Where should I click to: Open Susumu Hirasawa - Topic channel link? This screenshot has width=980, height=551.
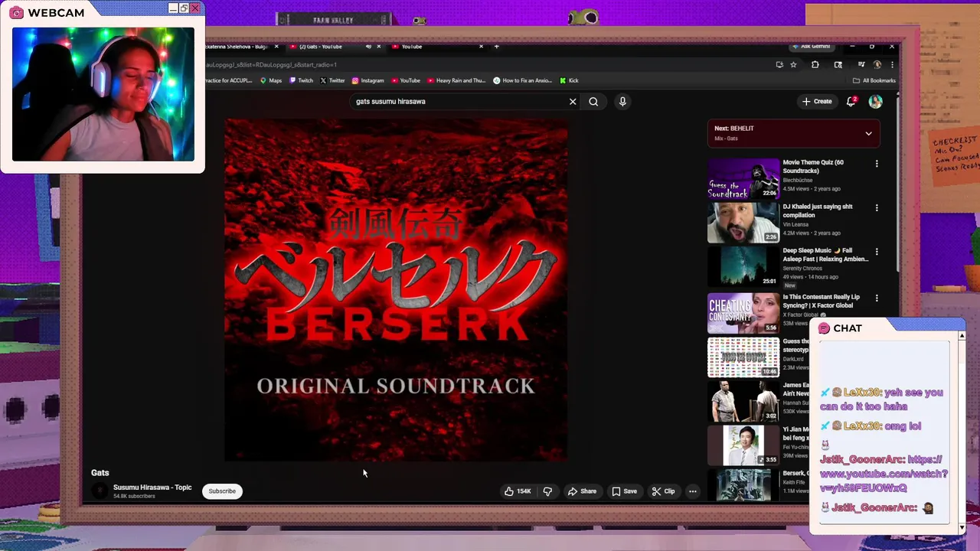coord(152,487)
